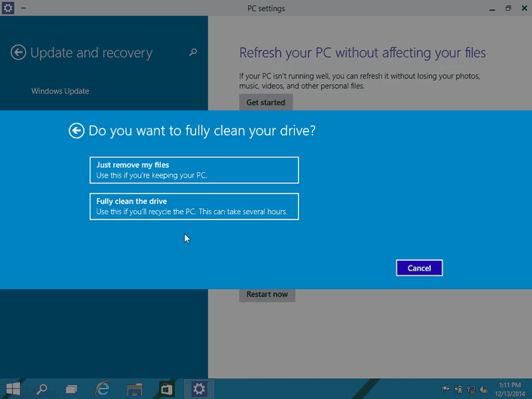This screenshot has width=532, height=399.
Task: Click Get started under Refresh your PC
Action: (265, 102)
